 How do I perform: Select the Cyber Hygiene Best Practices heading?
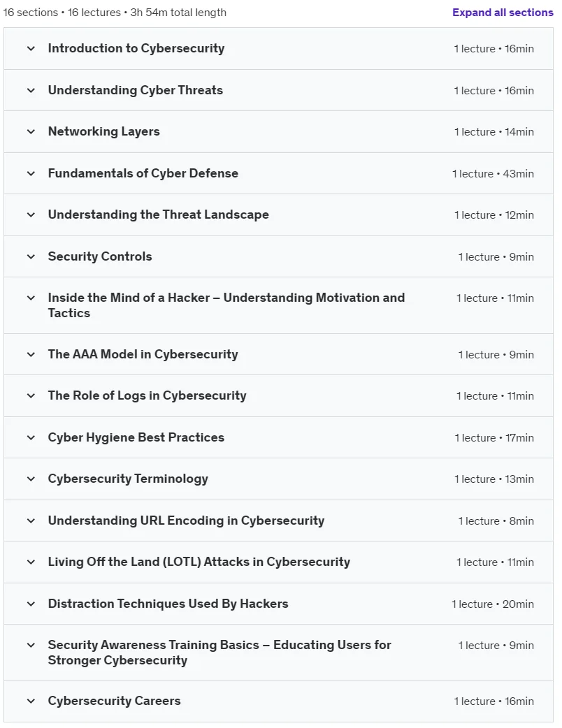click(136, 437)
